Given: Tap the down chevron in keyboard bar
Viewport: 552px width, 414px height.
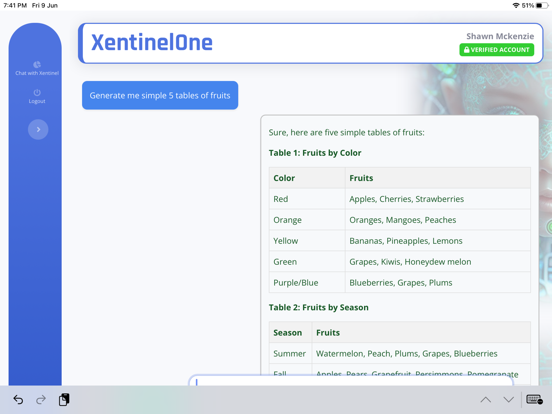Looking at the screenshot, I should pyautogui.click(x=508, y=400).
